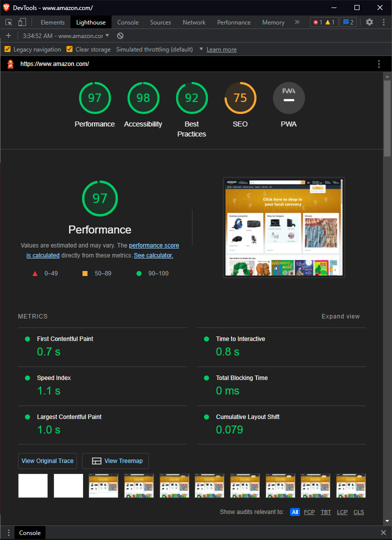This screenshot has height=540, width=392.
Task: Open the console drawer options menu
Action: point(8,533)
